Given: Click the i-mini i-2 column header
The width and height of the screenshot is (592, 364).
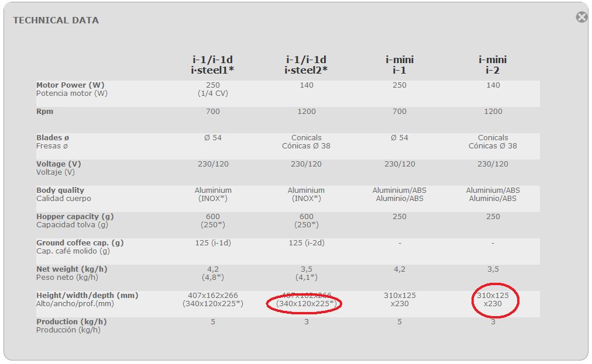Looking at the screenshot, I should [493, 65].
